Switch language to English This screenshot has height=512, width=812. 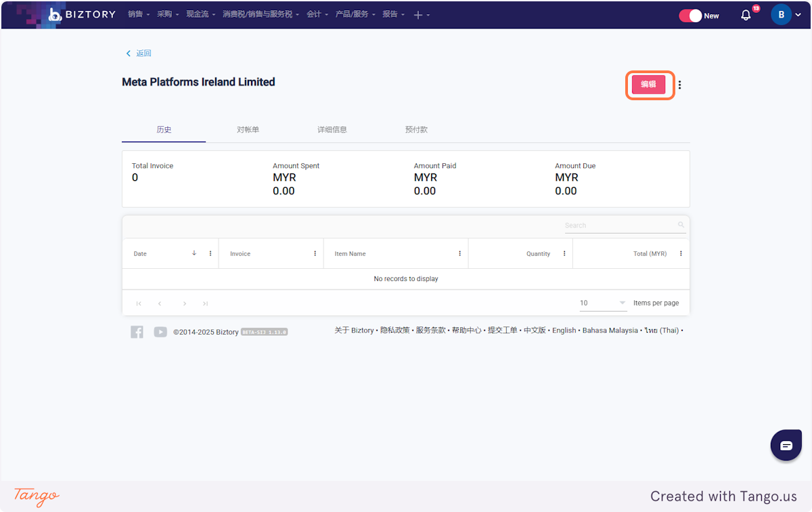pos(564,330)
